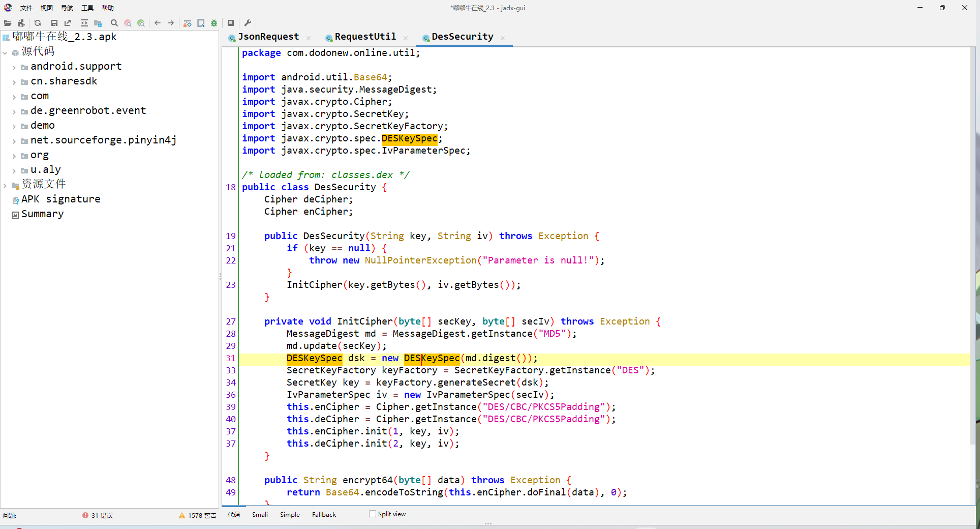This screenshot has height=529, width=980.
Task: Click the add files toolbar icon
Action: click(x=21, y=23)
